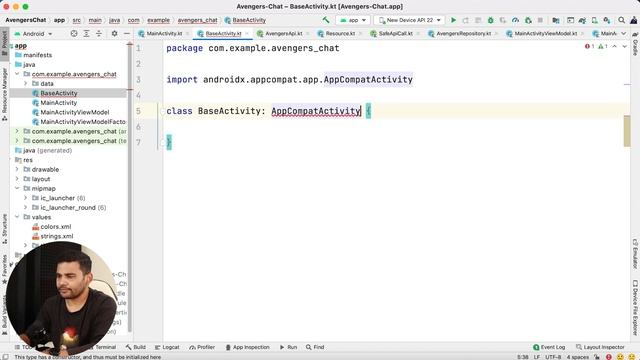
Task: Toggle Device File Explorer side tab
Action: (x=635, y=308)
